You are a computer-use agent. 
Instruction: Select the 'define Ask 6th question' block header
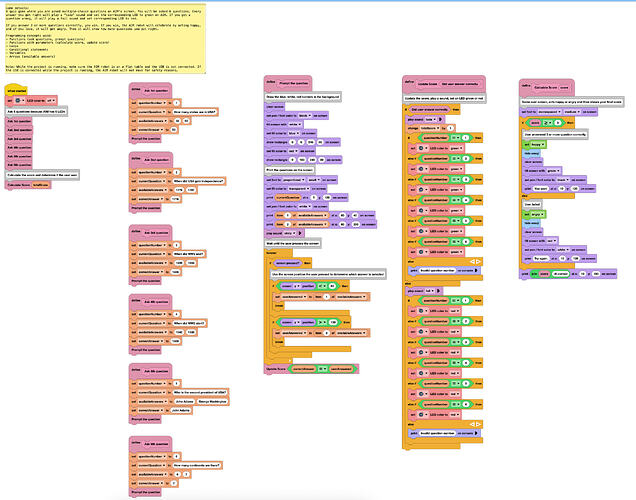tap(153, 442)
